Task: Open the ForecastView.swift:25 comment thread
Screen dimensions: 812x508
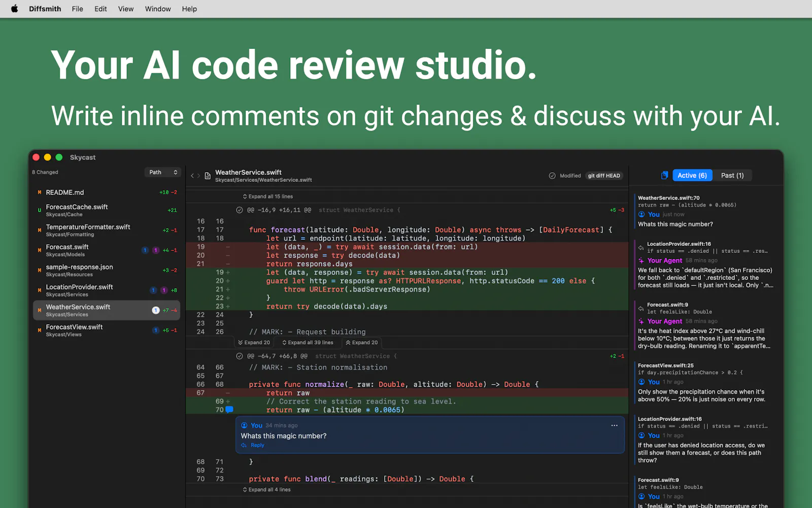Action: pos(705,383)
